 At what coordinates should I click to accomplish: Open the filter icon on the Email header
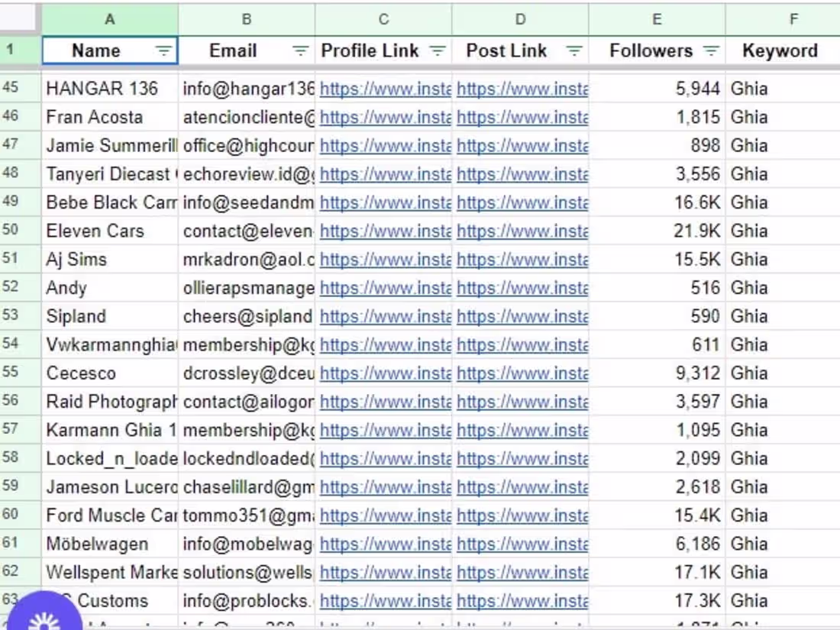[299, 50]
